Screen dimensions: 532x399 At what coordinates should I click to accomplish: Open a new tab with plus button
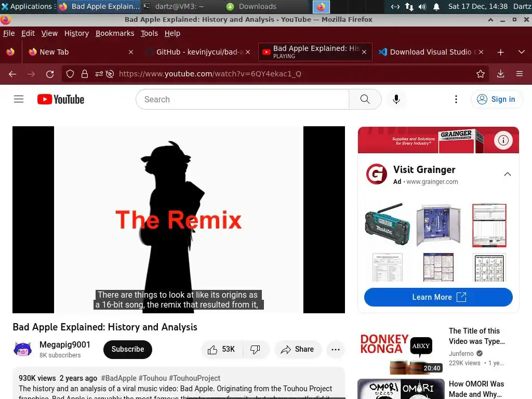pyautogui.click(x=500, y=52)
